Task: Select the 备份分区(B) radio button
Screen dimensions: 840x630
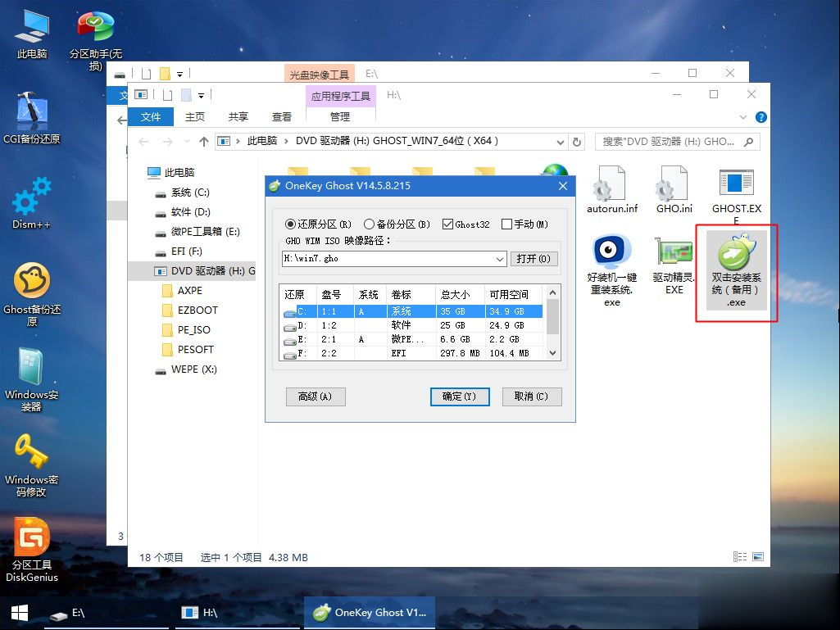Action: pyautogui.click(x=397, y=224)
